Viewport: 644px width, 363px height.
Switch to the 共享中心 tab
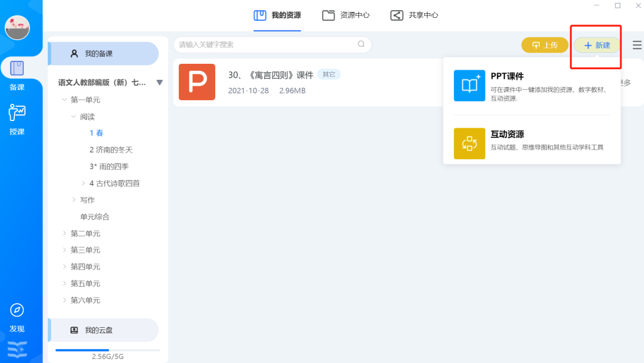click(414, 15)
